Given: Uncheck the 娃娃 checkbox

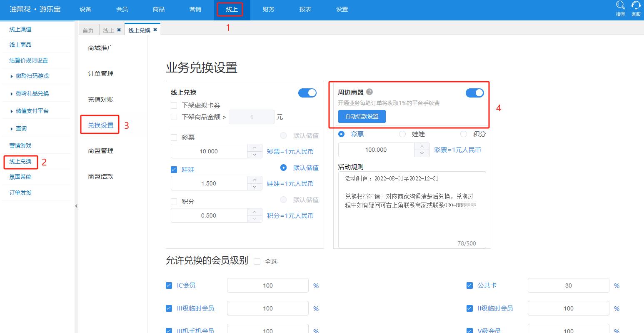Looking at the screenshot, I should pos(174,169).
